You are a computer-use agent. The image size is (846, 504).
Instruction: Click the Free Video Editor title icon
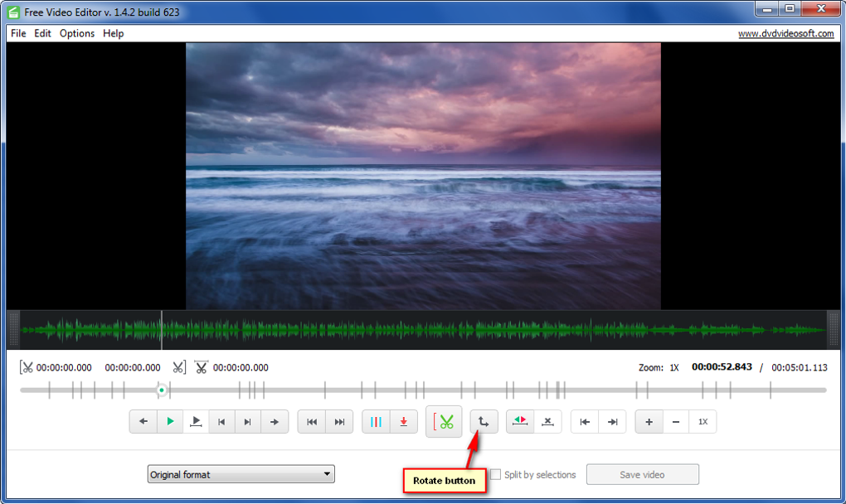tap(13, 12)
